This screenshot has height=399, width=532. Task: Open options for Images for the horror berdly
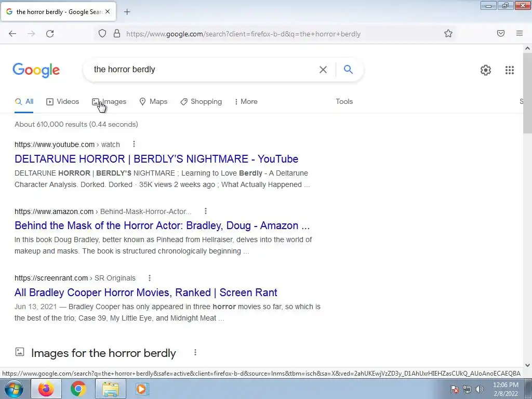[x=195, y=353]
